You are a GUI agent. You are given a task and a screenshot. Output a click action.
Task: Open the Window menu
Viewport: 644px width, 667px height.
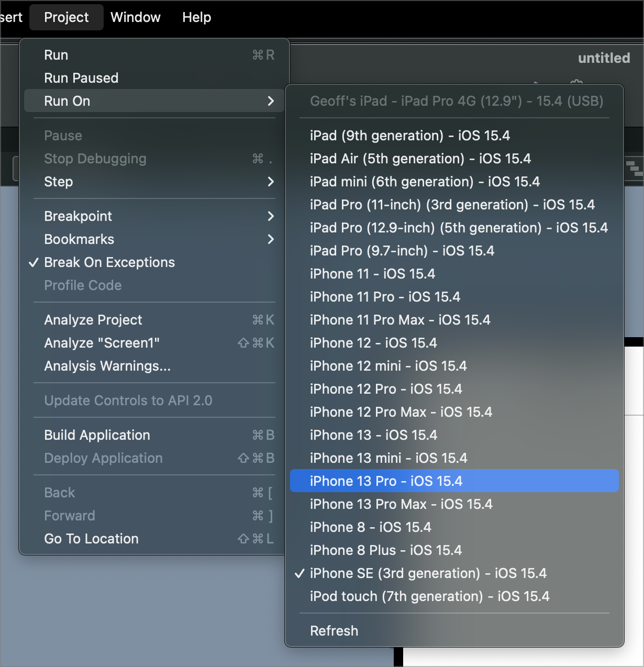[x=135, y=17]
